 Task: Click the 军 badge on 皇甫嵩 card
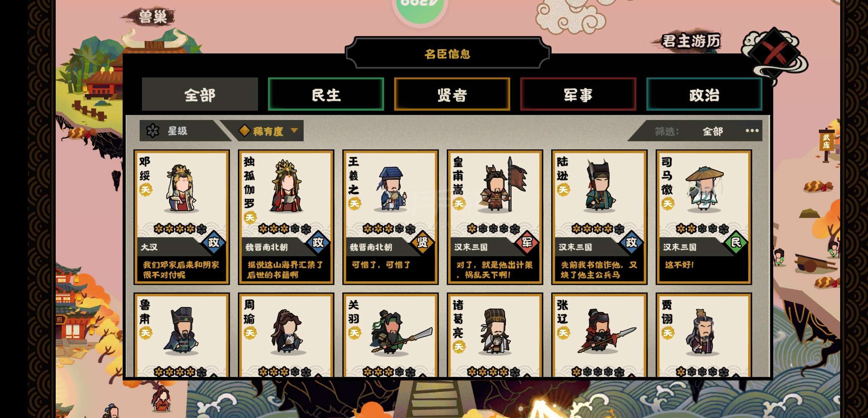pyautogui.click(x=527, y=243)
